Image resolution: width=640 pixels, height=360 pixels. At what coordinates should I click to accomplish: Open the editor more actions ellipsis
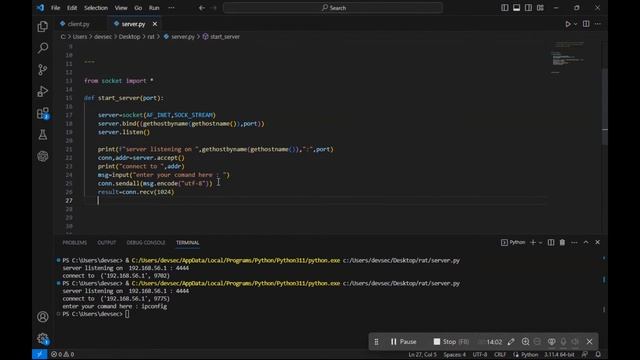click(x=598, y=24)
